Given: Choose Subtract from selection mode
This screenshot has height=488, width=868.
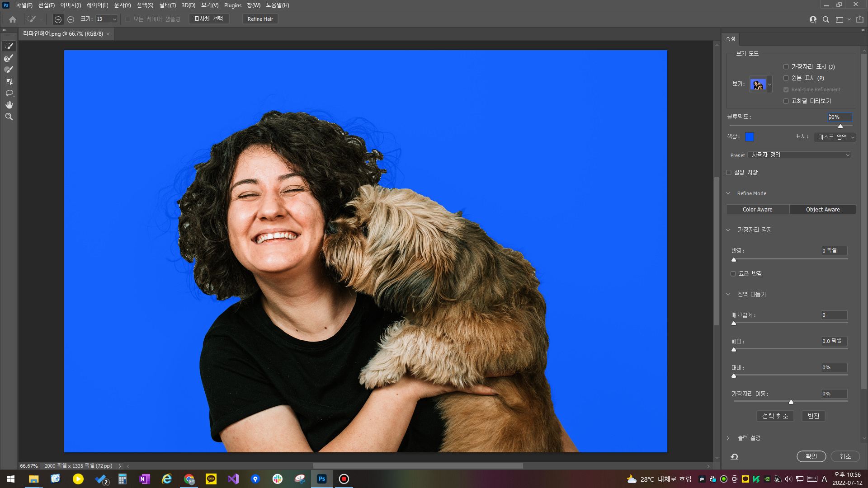Looking at the screenshot, I should (71, 19).
